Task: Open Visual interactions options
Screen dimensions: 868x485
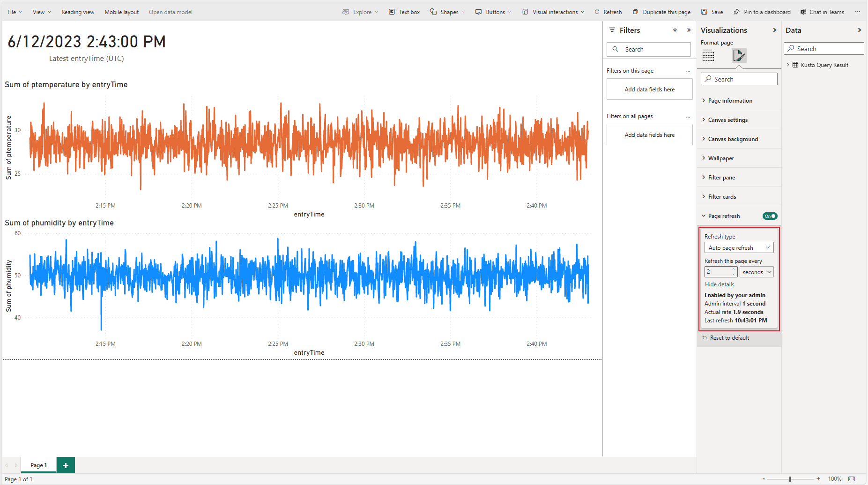Action: pos(553,12)
